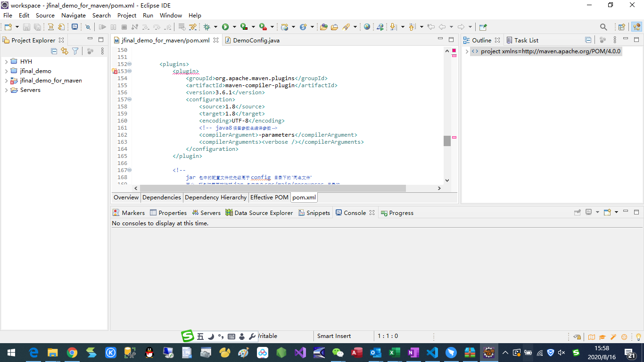This screenshot has width=644, height=362.
Task: Open the Run button dropdown arrow
Action: tap(234, 27)
